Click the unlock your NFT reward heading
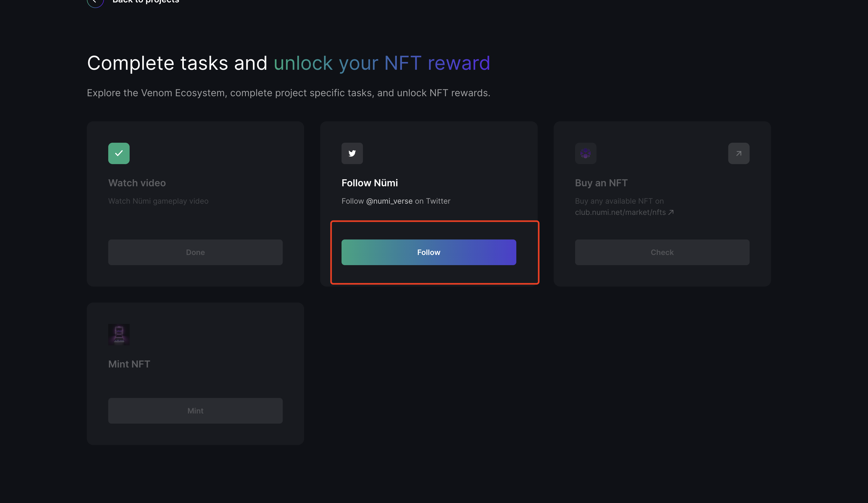868x503 pixels. (x=382, y=63)
